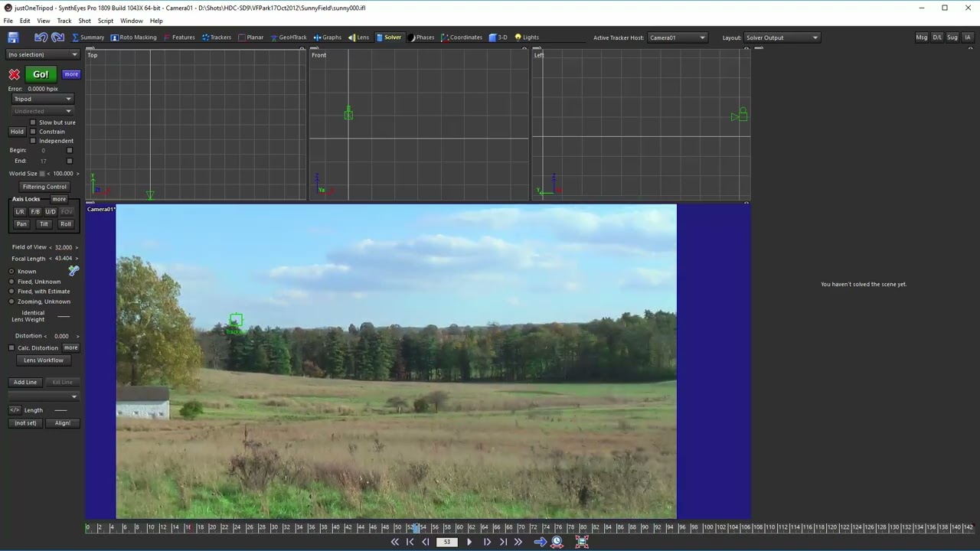Click the fit-image-to-view icon
The width and height of the screenshot is (980, 551).
pyautogui.click(x=582, y=542)
